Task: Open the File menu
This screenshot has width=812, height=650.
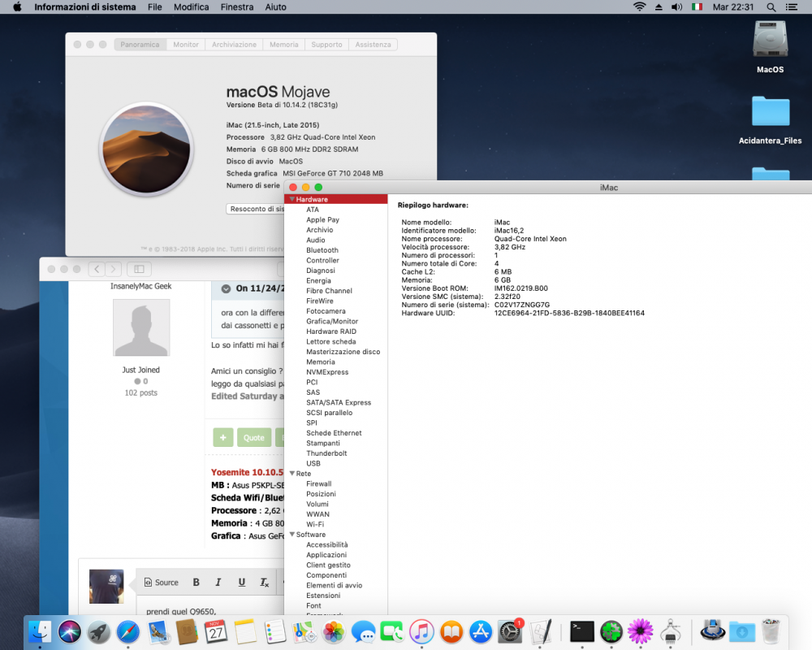Action: click(154, 6)
